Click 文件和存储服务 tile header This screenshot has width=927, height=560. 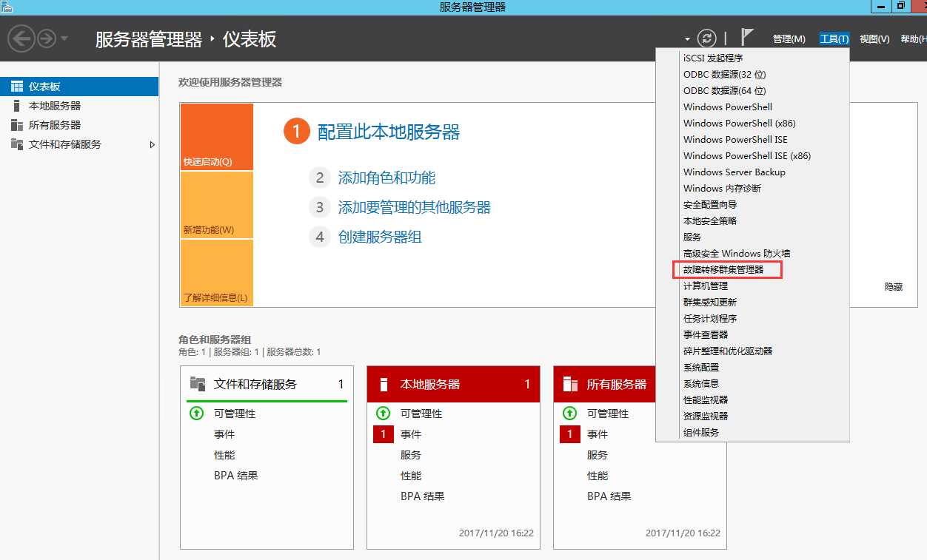267,384
